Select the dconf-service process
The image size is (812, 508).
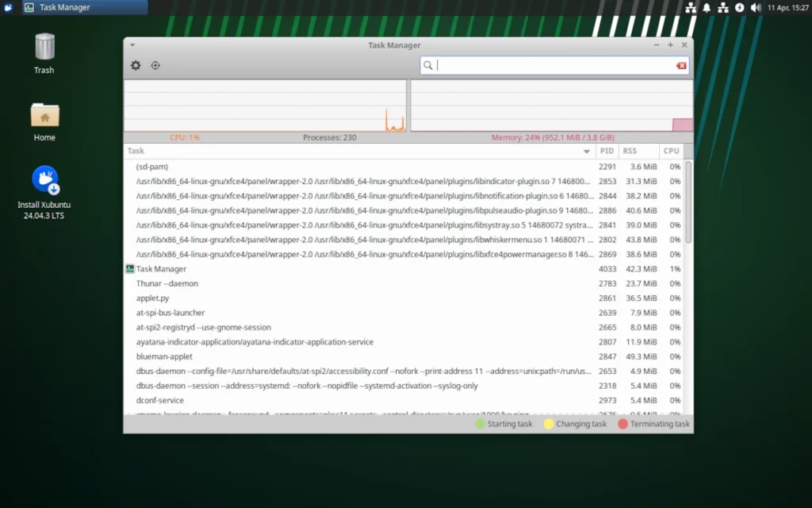(x=404, y=400)
